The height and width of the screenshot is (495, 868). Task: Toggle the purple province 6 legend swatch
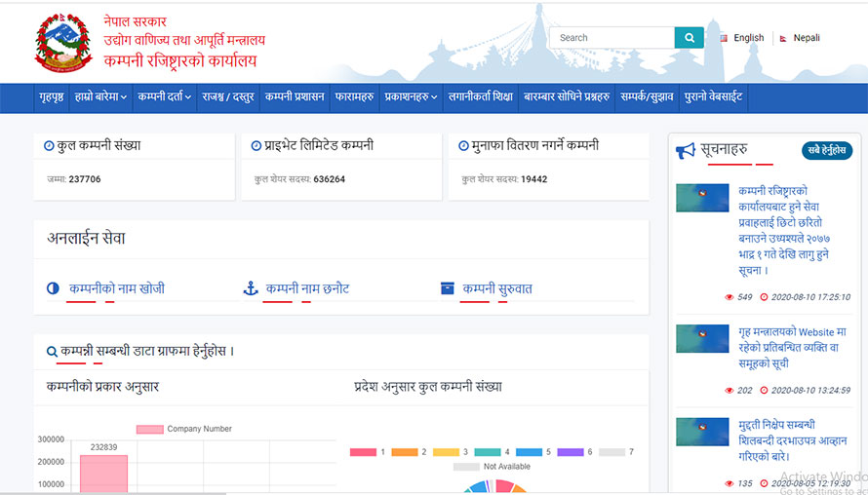570,452
